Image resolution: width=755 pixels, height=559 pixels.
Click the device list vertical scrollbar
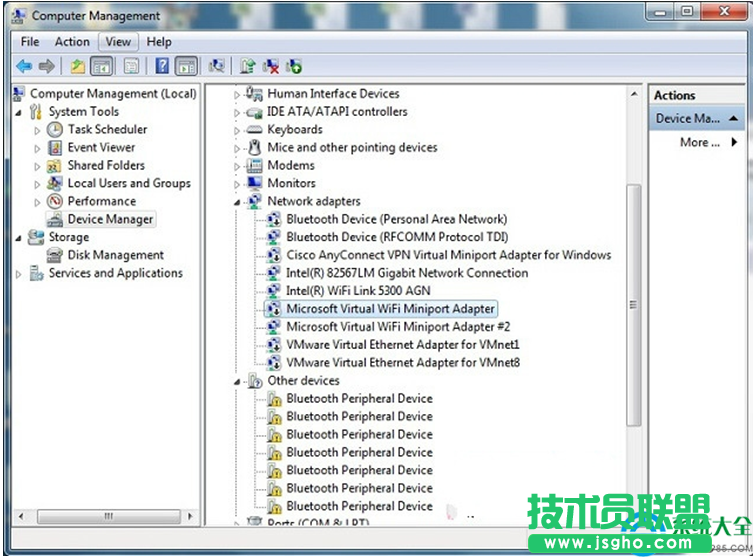[x=632, y=305]
